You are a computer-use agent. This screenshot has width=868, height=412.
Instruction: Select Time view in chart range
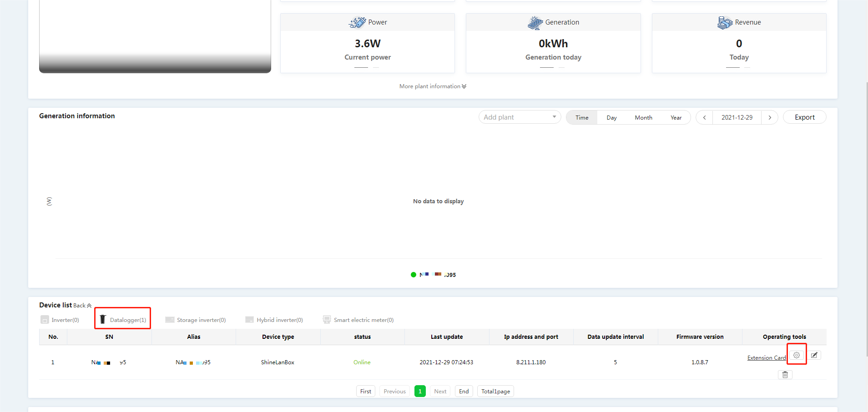[x=582, y=117]
